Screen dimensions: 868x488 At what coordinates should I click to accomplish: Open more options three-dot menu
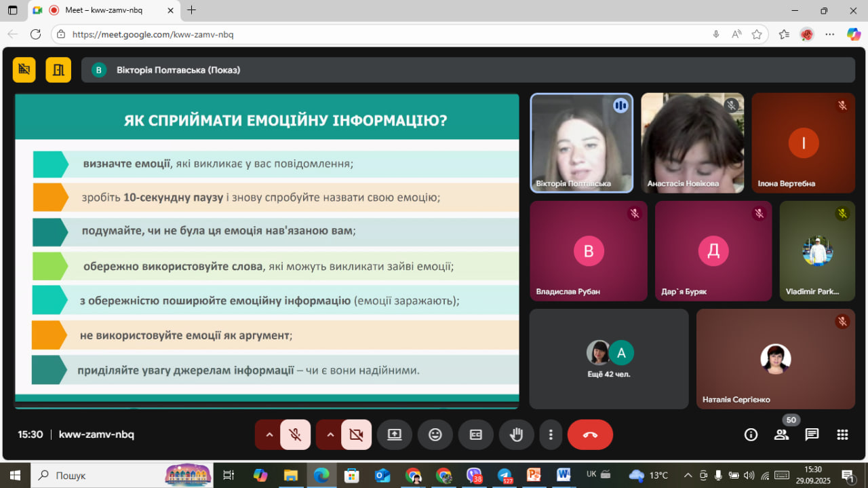pos(551,435)
